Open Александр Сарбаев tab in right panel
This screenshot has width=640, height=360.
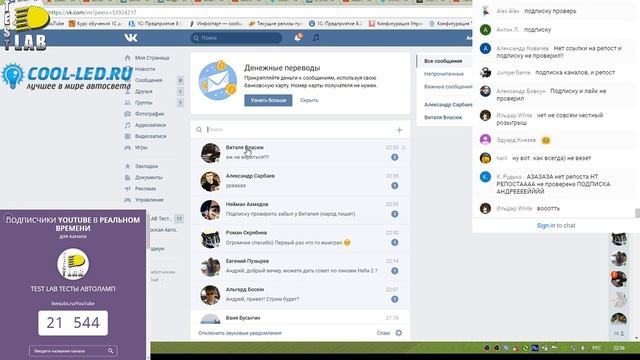[448, 105]
